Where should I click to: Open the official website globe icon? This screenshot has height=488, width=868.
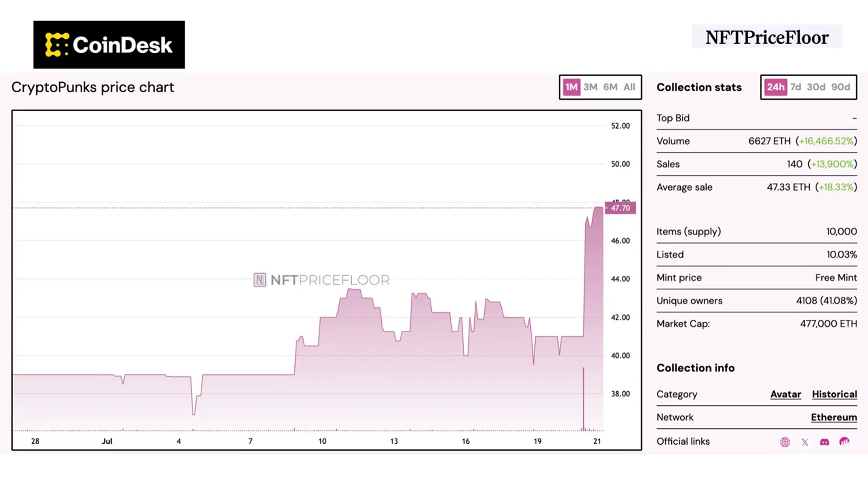785,442
